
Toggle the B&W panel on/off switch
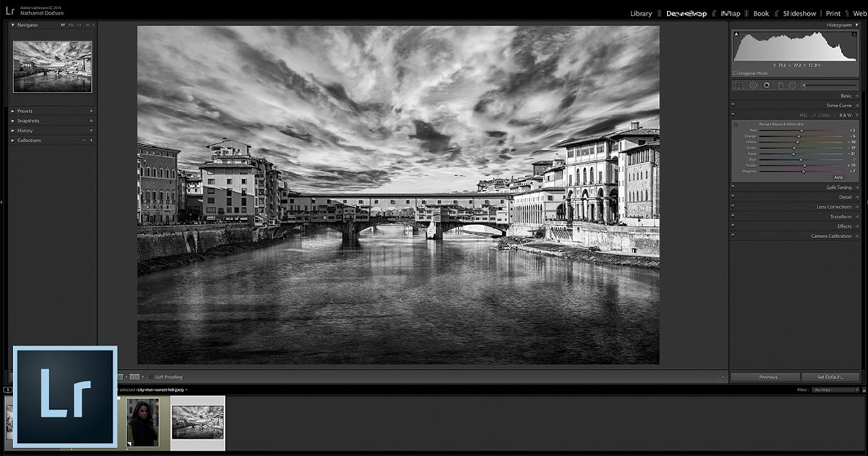(x=733, y=115)
